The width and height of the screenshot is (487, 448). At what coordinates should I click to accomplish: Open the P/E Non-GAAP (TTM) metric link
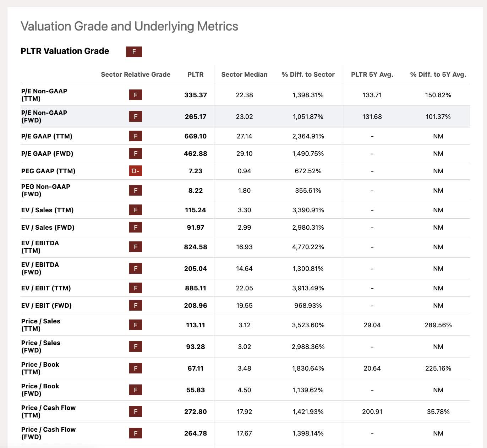pos(44,95)
